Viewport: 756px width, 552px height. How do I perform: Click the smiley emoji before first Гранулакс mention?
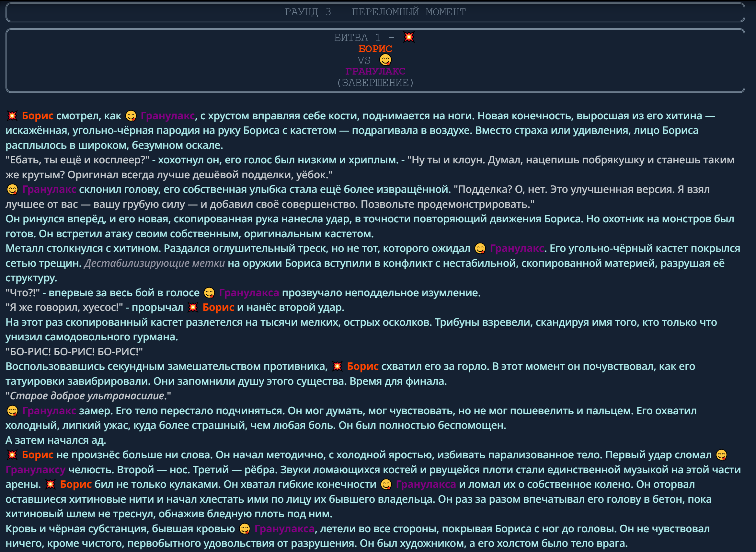coord(131,116)
